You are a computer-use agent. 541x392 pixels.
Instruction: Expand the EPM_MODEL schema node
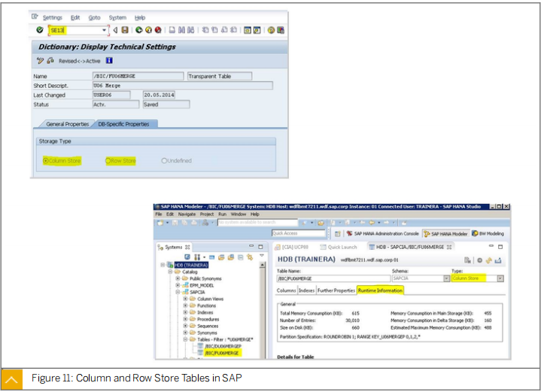(178, 285)
